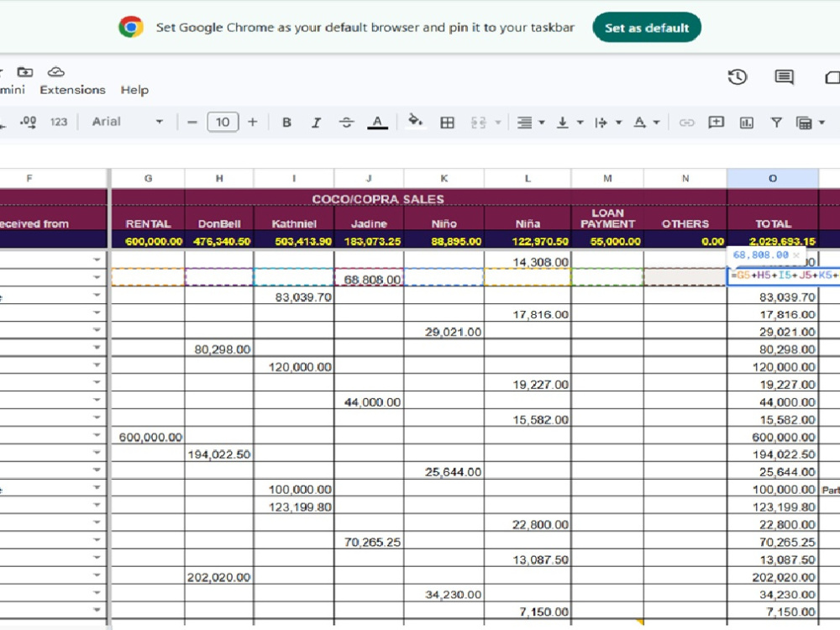Select the 2,029,693.15 total cell
The height and width of the screenshot is (630, 840).
[x=773, y=241]
